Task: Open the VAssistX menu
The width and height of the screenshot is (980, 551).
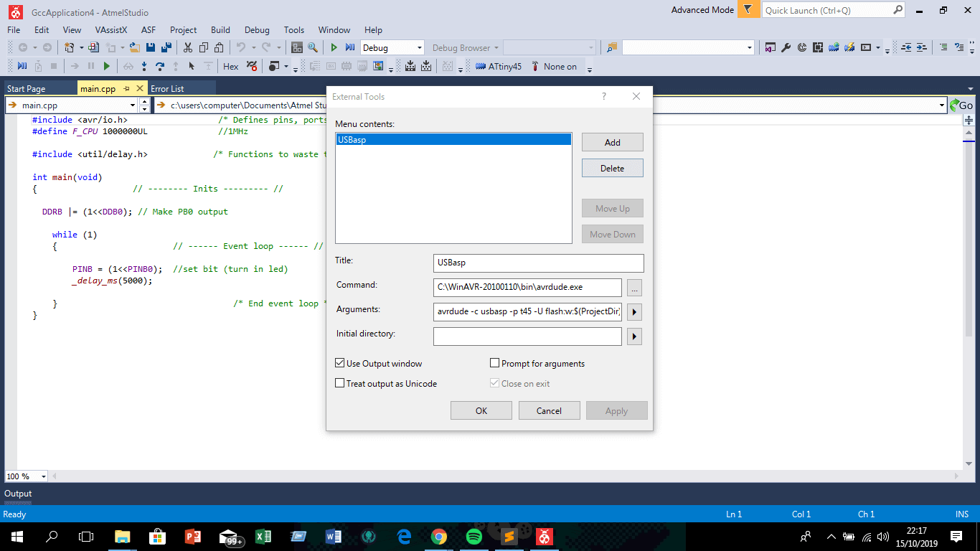Action: coord(111,30)
